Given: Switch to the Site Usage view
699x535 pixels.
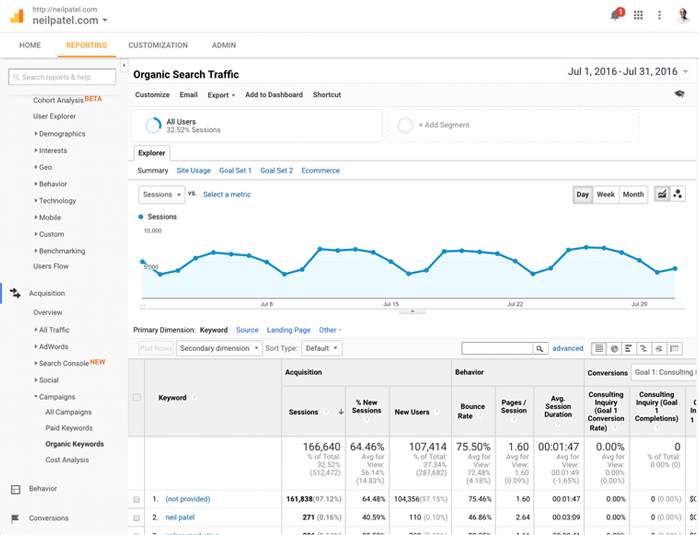Looking at the screenshot, I should [x=193, y=170].
